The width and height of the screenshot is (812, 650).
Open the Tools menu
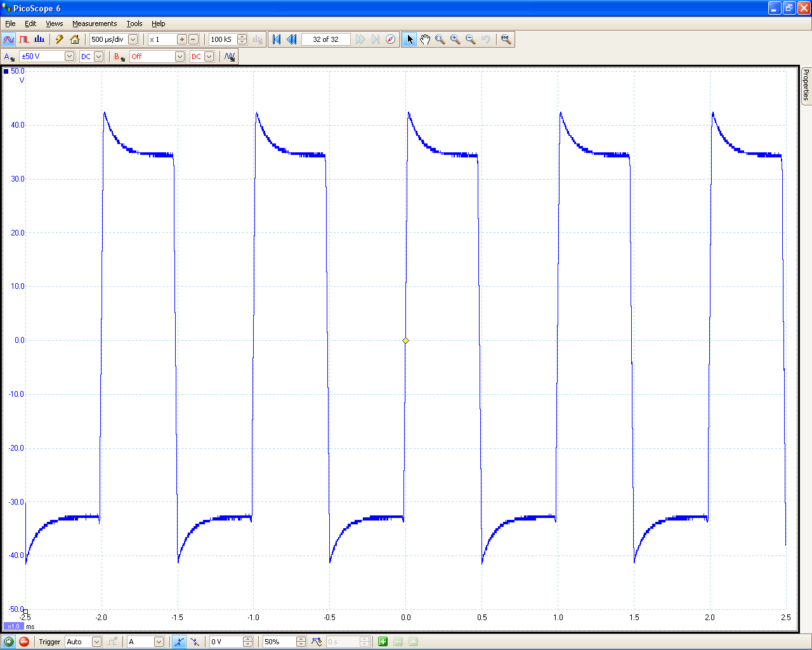(x=134, y=23)
